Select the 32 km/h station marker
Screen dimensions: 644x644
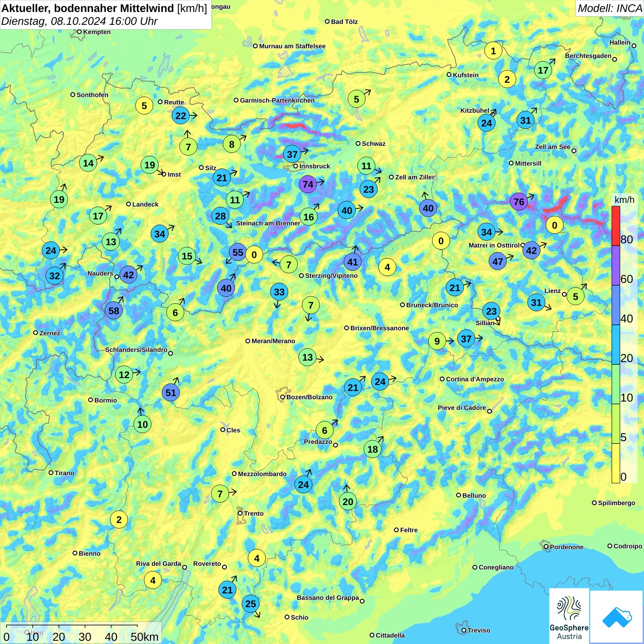click(54, 276)
